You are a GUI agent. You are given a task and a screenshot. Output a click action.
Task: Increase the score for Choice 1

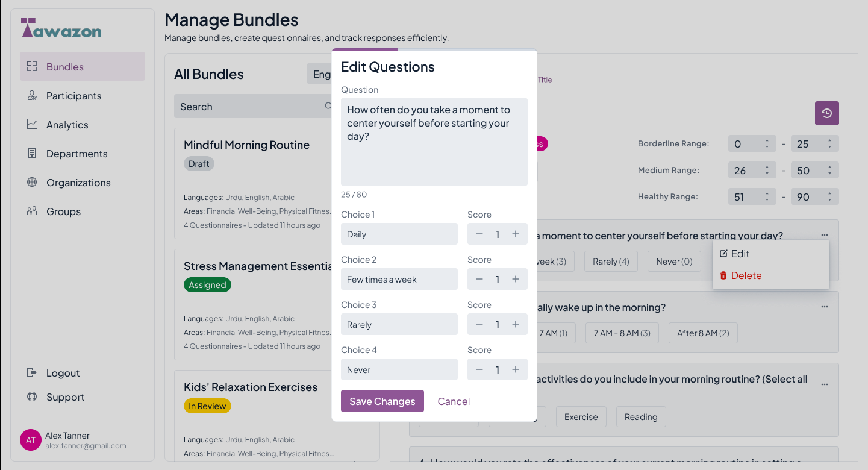(516, 234)
